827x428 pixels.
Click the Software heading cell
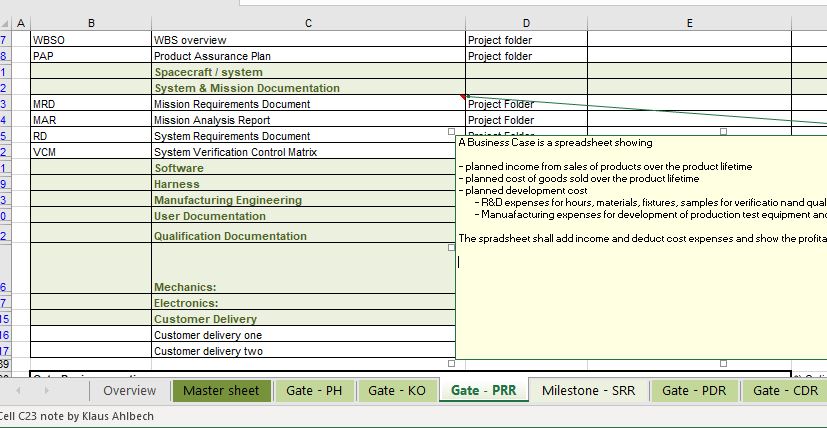(303, 168)
